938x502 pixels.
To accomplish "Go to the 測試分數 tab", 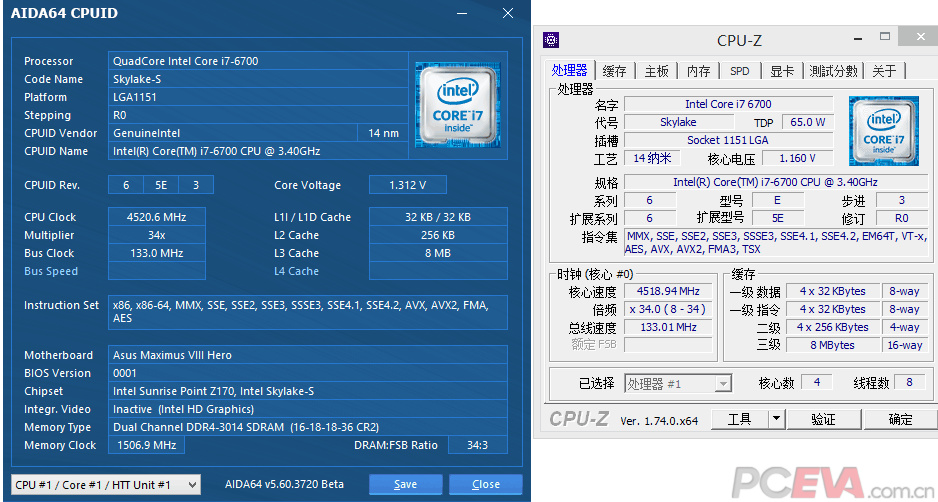I will tap(833, 71).
